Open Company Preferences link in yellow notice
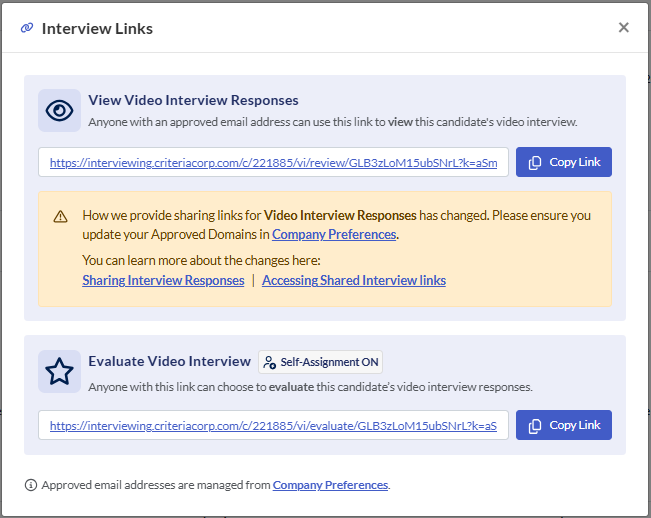This screenshot has height=518, width=651. pyautogui.click(x=334, y=235)
